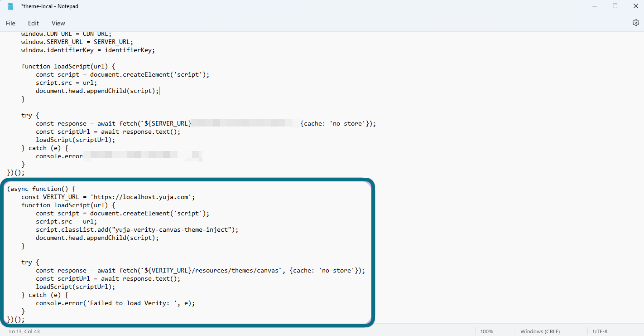This screenshot has width=644, height=336.
Task: Open the File menu
Action: (10, 23)
